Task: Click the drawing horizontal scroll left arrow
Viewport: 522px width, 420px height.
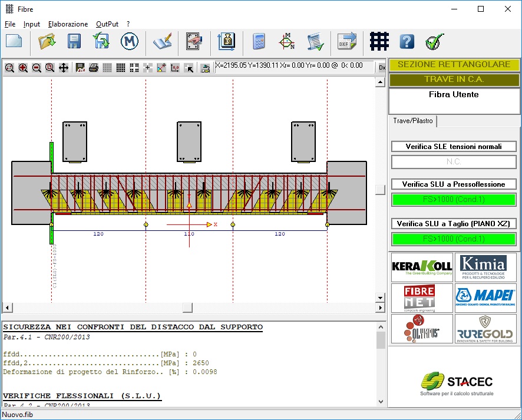Action: (x=7, y=307)
